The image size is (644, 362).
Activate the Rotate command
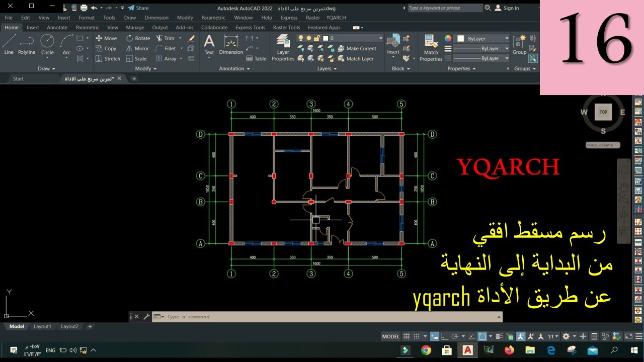(138, 38)
